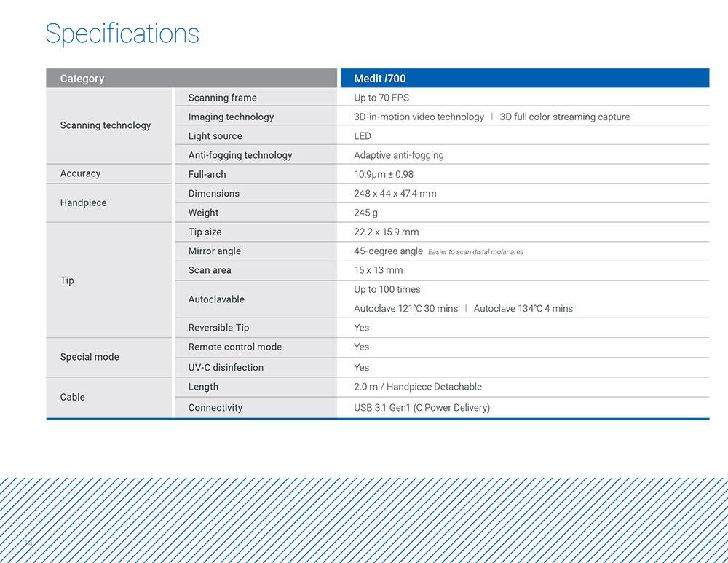Click the Imaging technology row label
The image size is (728, 563).
point(231,117)
